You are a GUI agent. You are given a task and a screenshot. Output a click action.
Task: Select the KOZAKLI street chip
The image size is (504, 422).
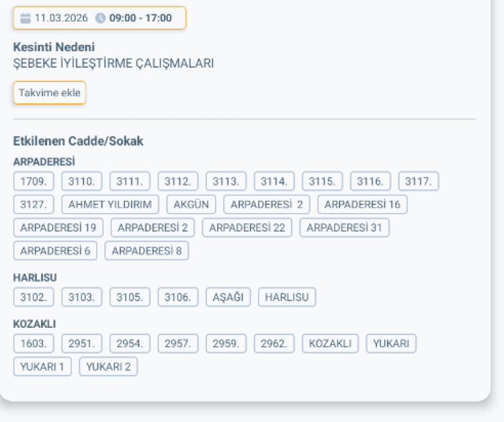tap(330, 343)
